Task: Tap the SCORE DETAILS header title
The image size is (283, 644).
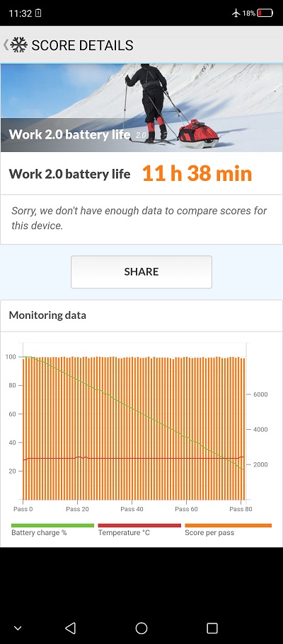Action: (82, 45)
